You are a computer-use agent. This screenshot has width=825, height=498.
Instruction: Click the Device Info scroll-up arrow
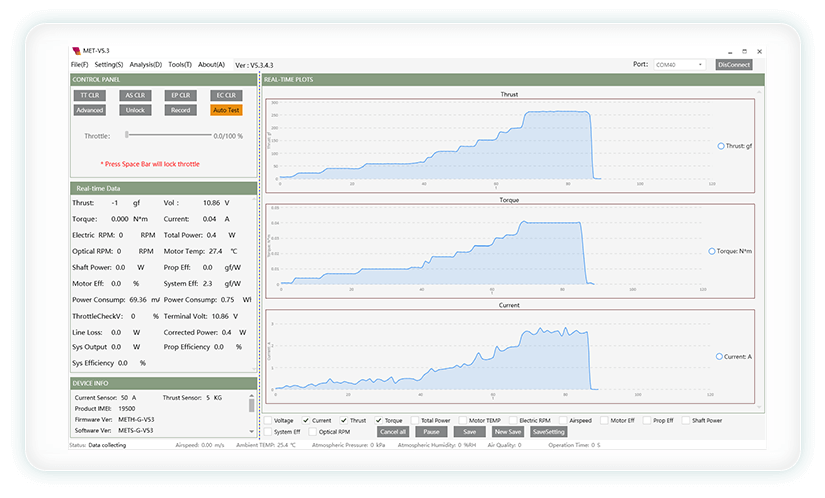pos(251,395)
